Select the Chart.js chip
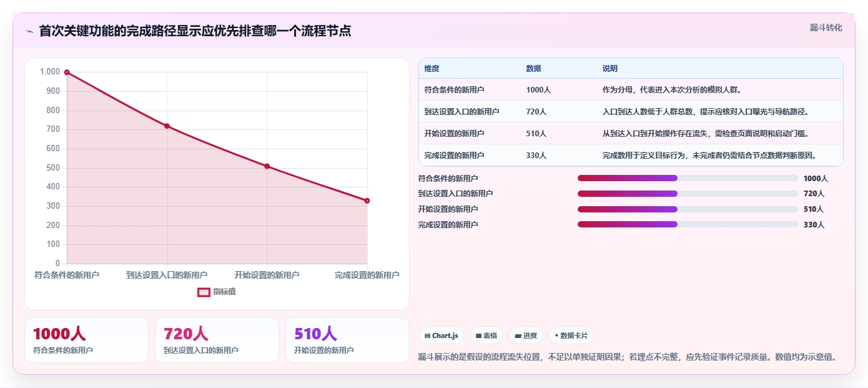The image size is (868, 388). click(x=441, y=336)
